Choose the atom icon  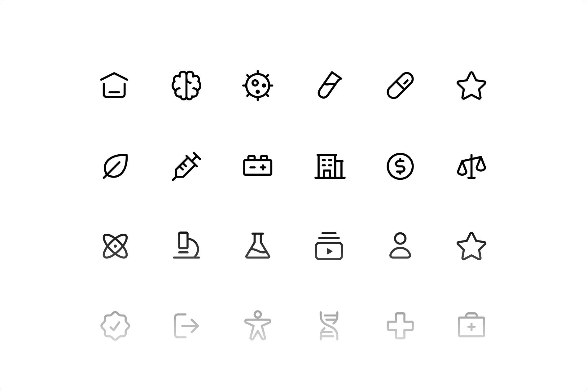[x=115, y=246]
